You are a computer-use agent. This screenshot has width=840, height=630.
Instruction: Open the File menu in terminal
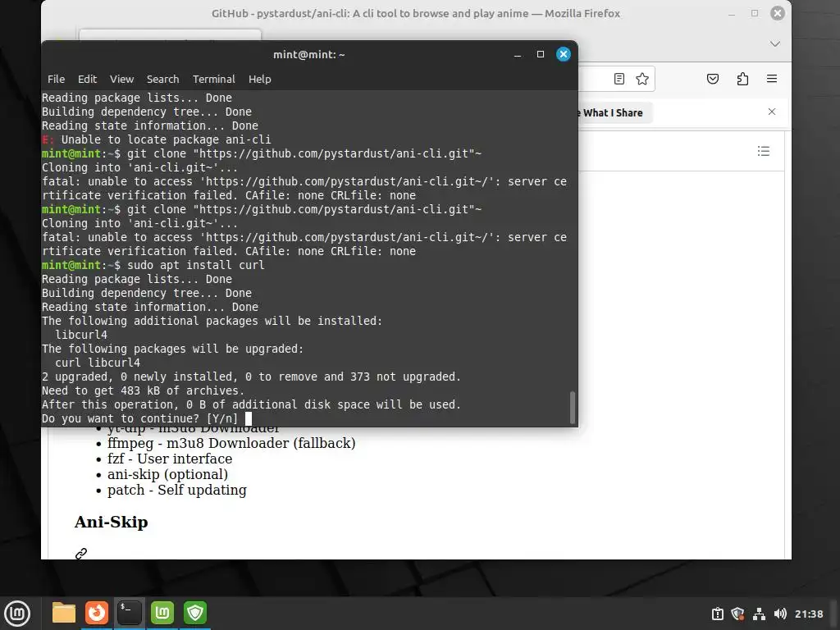(56, 80)
